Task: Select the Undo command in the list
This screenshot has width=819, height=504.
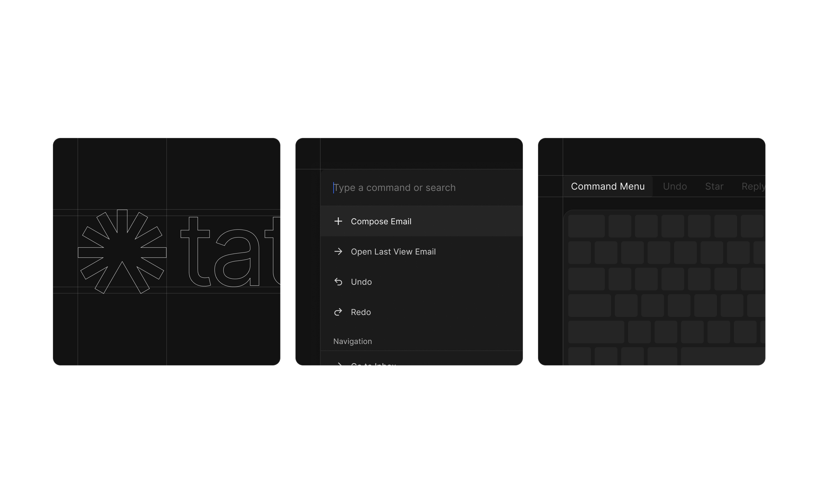Action: (x=421, y=282)
